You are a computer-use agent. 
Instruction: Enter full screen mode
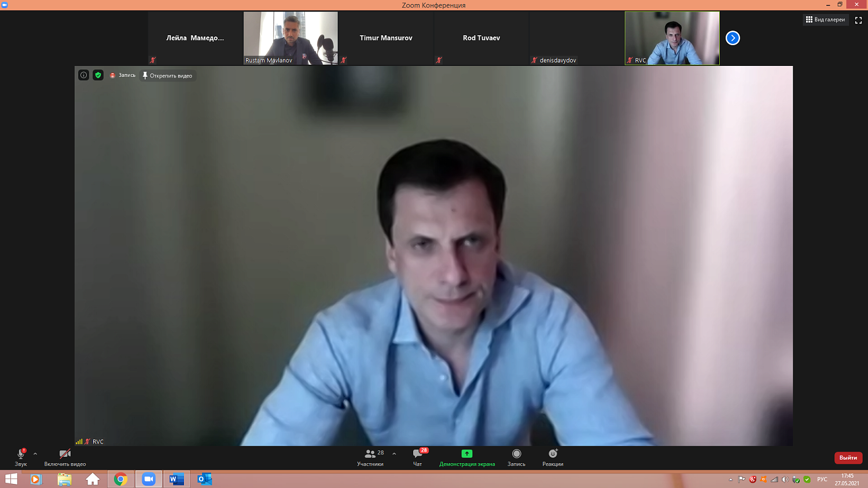[x=858, y=20]
